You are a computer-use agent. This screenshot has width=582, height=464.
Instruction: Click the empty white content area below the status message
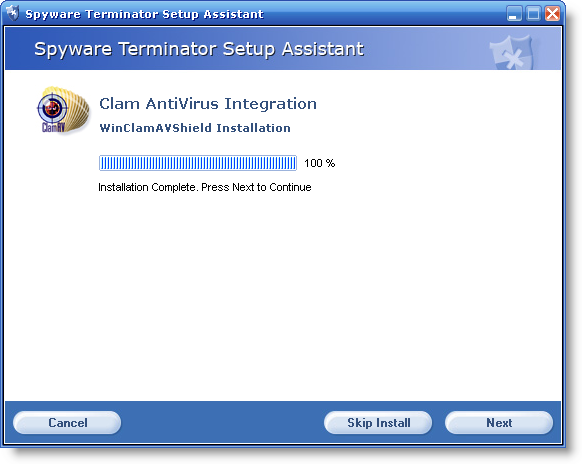click(283, 297)
